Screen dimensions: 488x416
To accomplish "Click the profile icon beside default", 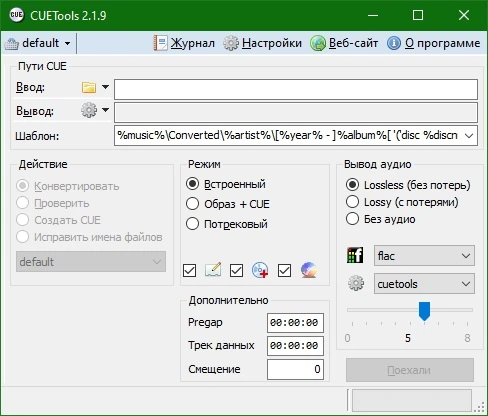I will (11, 44).
